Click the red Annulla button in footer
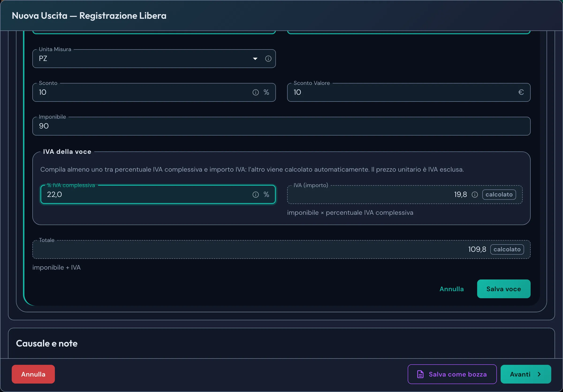 click(x=33, y=374)
